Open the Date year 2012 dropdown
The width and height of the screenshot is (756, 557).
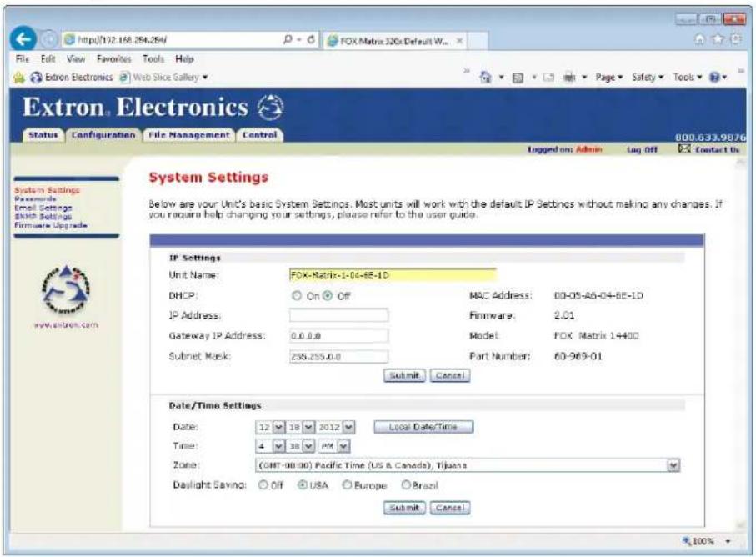[348, 427]
